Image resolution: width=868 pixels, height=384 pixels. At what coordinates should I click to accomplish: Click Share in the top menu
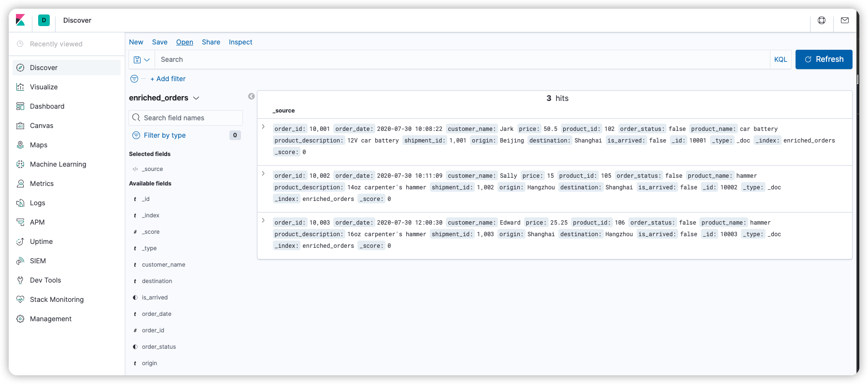tap(211, 42)
